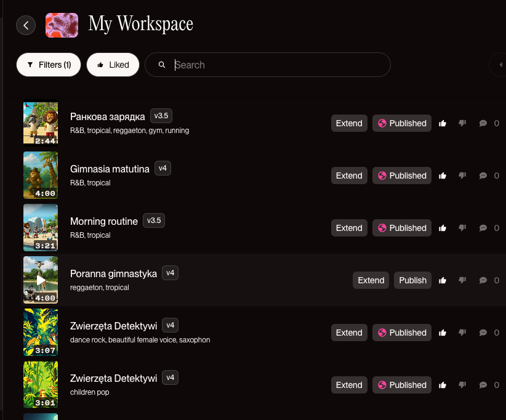The width and height of the screenshot is (506, 420).
Task: Open comments for Poranna gimnastyka
Action: click(x=483, y=280)
